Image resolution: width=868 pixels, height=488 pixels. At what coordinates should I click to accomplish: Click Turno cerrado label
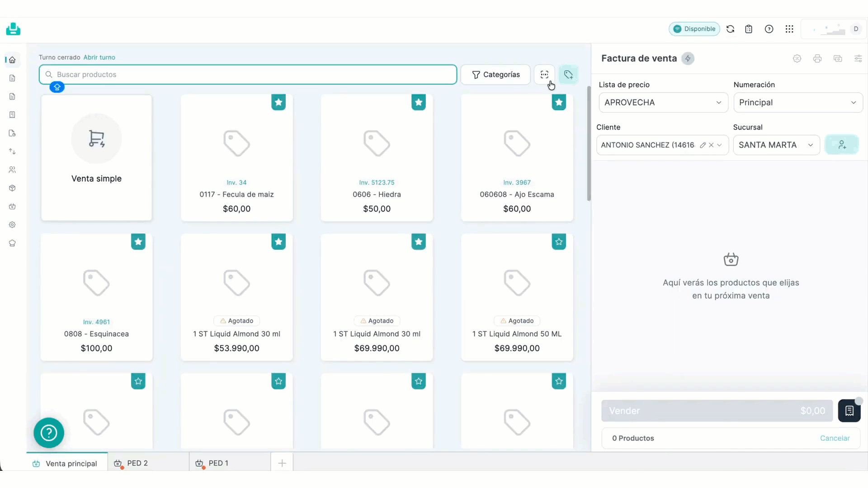coord(59,57)
